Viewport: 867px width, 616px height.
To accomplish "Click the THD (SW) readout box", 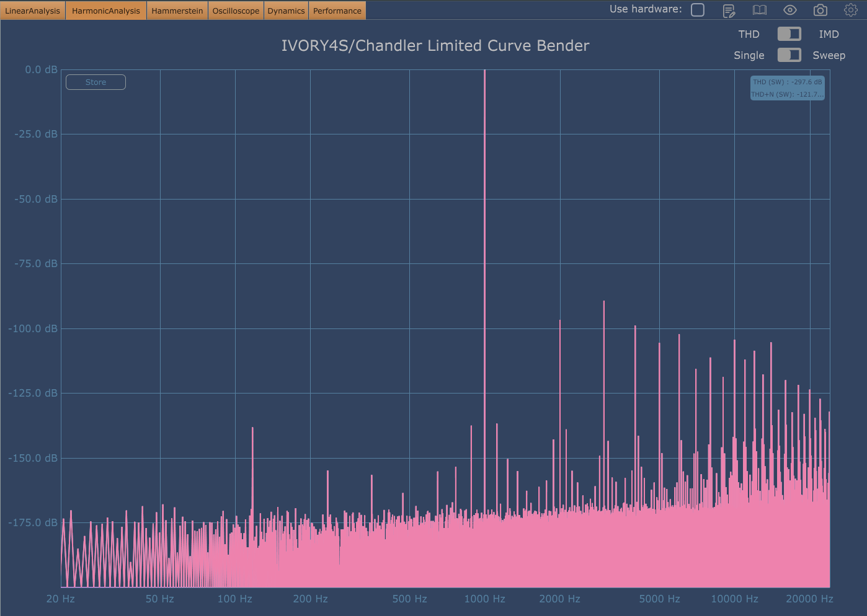I will click(788, 88).
